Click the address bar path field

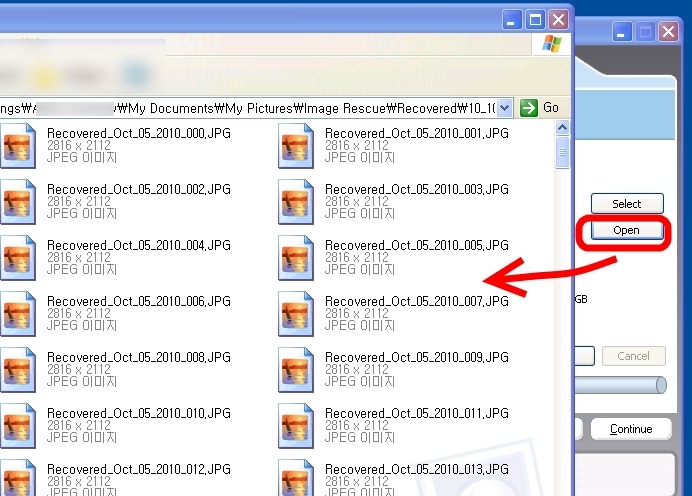coord(250,108)
